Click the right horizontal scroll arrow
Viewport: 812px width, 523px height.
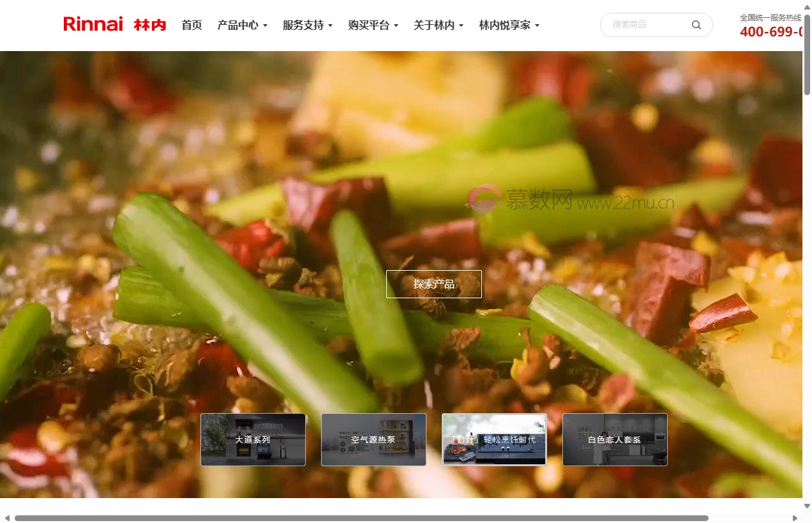point(795,518)
